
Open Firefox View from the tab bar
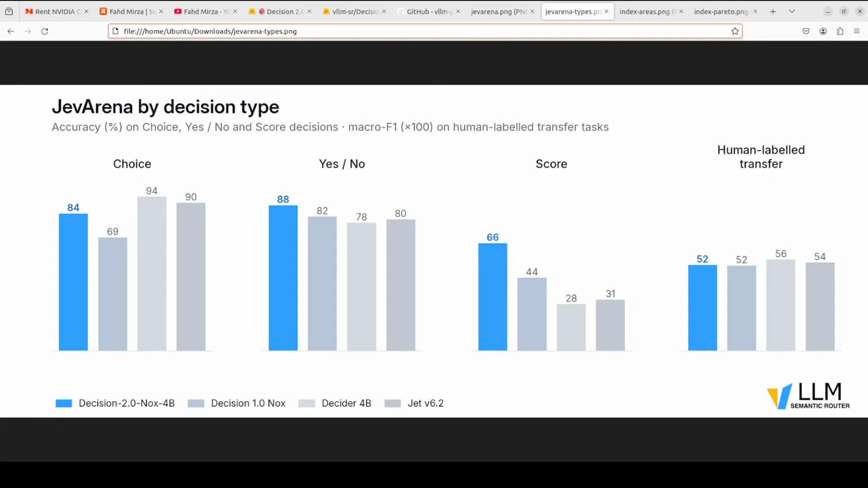click(9, 11)
